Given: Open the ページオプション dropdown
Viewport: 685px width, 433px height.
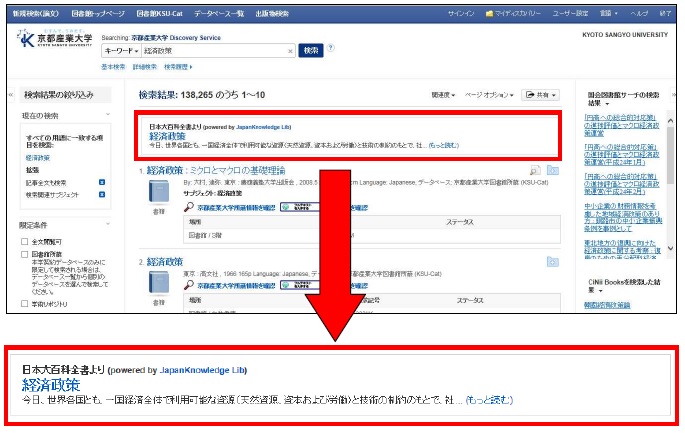Looking at the screenshot, I should point(489,95).
